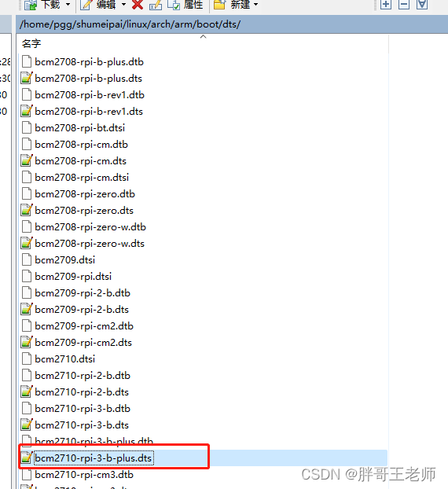Select file bcm2709-rpi-2-b.dtb
This screenshot has height=489, width=448.
(x=75, y=292)
